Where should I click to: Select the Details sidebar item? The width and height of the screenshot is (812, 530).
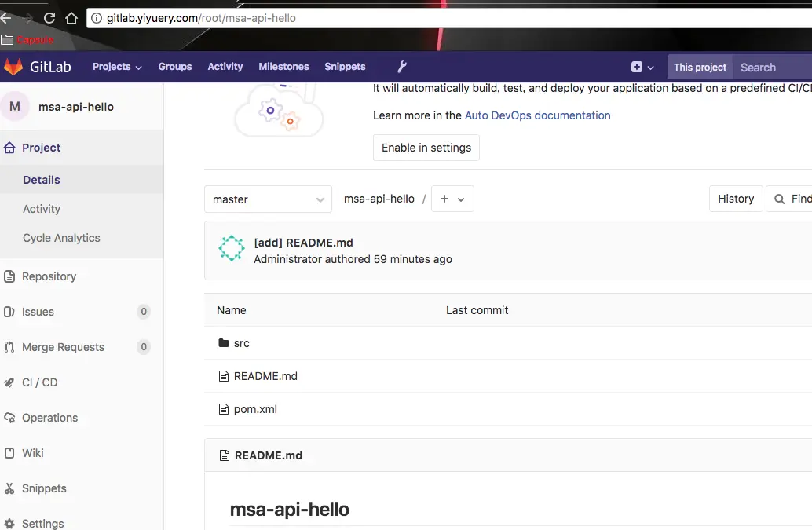[x=82, y=180]
